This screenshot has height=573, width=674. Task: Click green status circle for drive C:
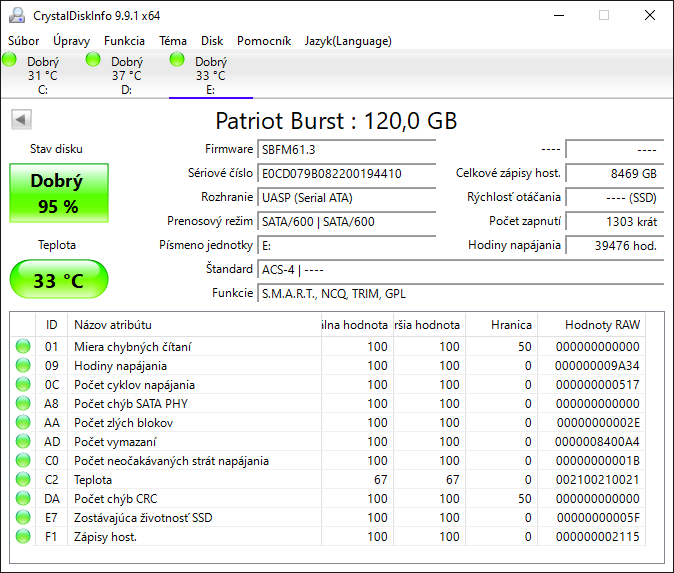coord(9,59)
